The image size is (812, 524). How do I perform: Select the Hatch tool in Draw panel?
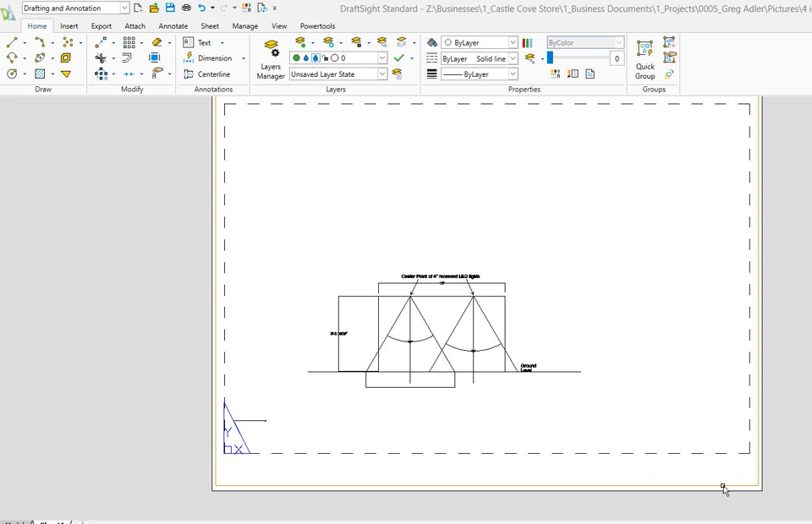[40, 74]
